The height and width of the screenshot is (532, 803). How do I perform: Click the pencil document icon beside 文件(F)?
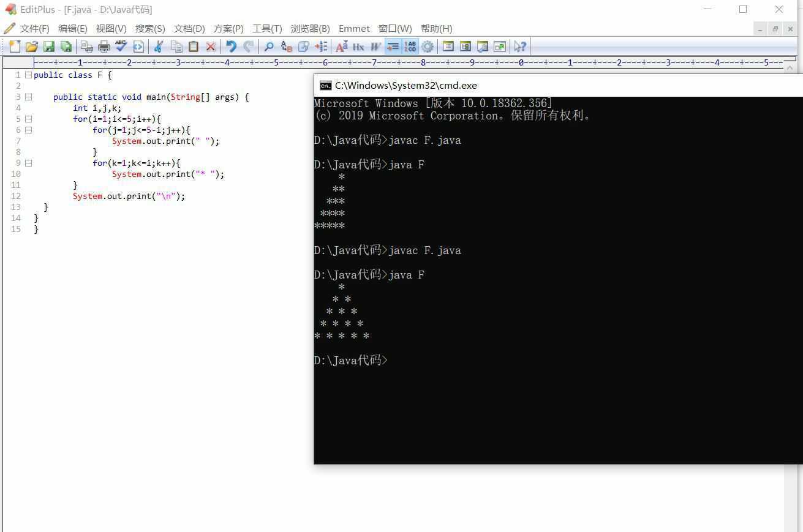9,29
